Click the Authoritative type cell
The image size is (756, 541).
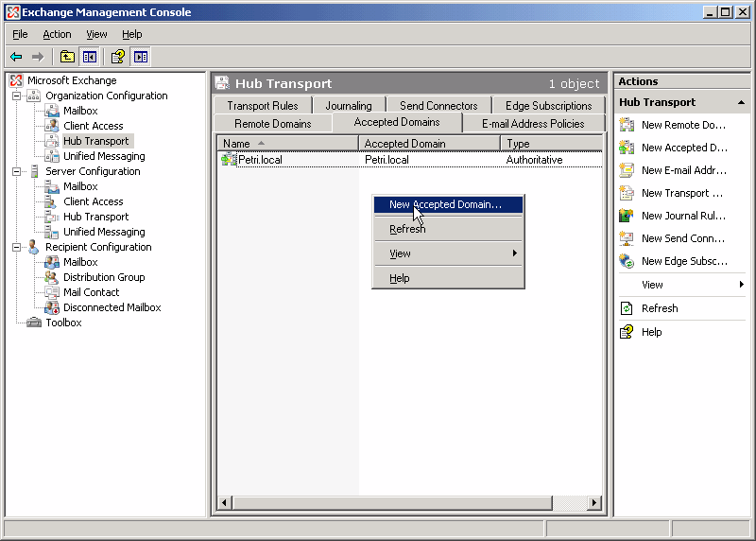[534, 160]
